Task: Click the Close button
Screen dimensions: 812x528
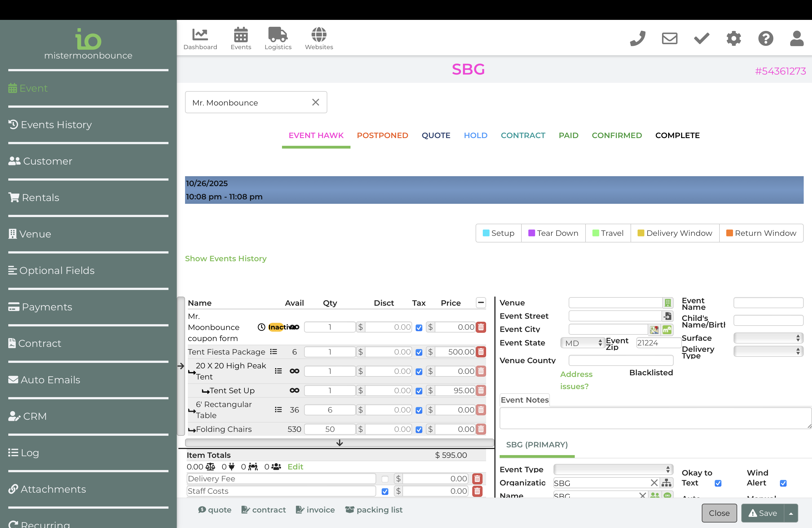Action: pyautogui.click(x=719, y=513)
